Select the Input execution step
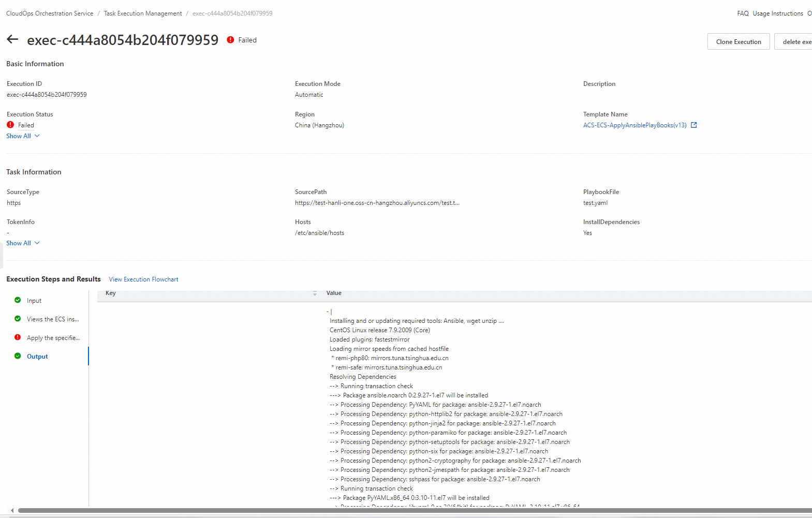The height and width of the screenshot is (518, 812). [34, 301]
